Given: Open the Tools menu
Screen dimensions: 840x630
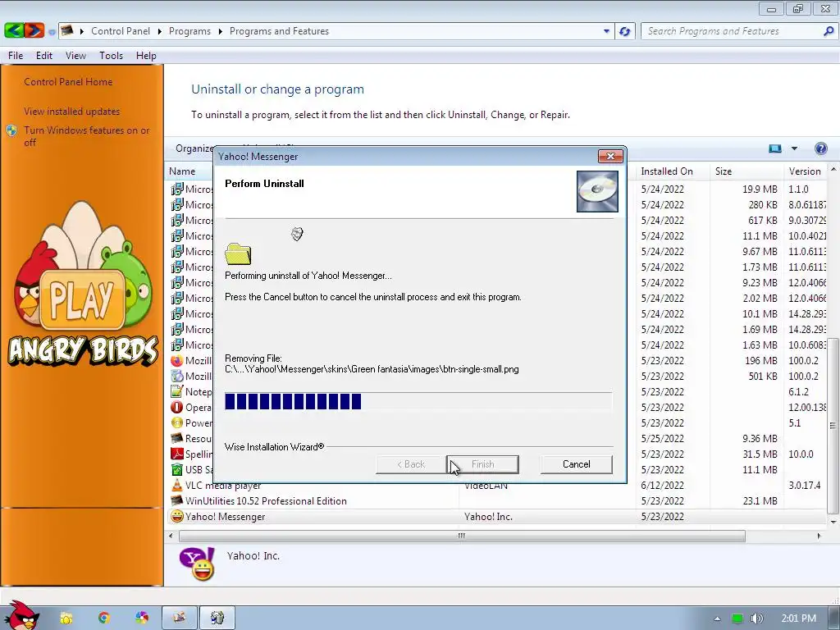Looking at the screenshot, I should pyautogui.click(x=111, y=56).
